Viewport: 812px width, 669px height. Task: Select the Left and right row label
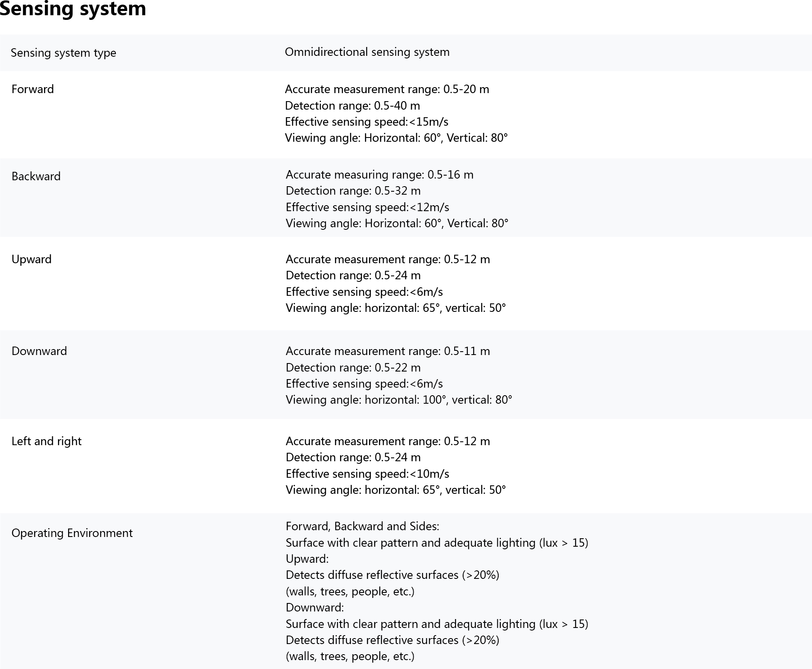[x=47, y=441]
